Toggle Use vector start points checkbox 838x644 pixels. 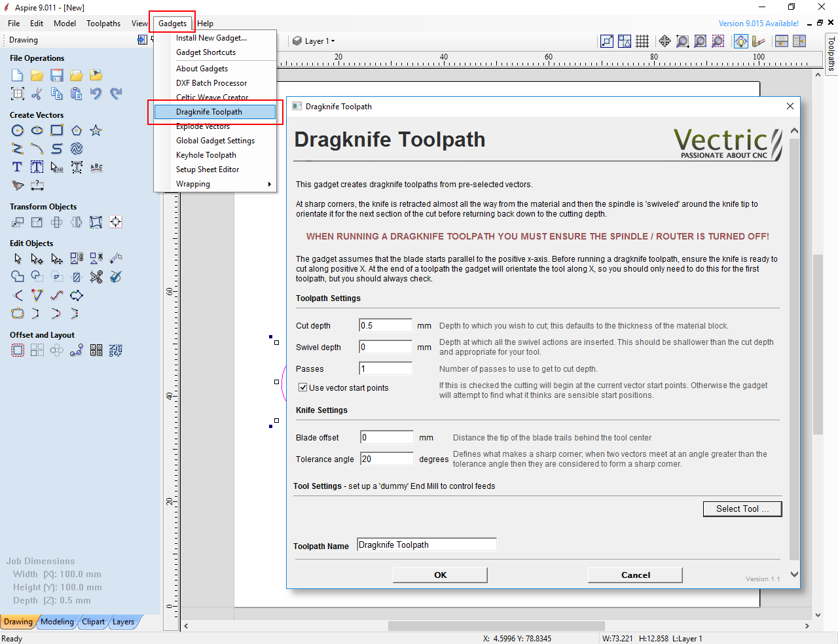click(x=303, y=387)
